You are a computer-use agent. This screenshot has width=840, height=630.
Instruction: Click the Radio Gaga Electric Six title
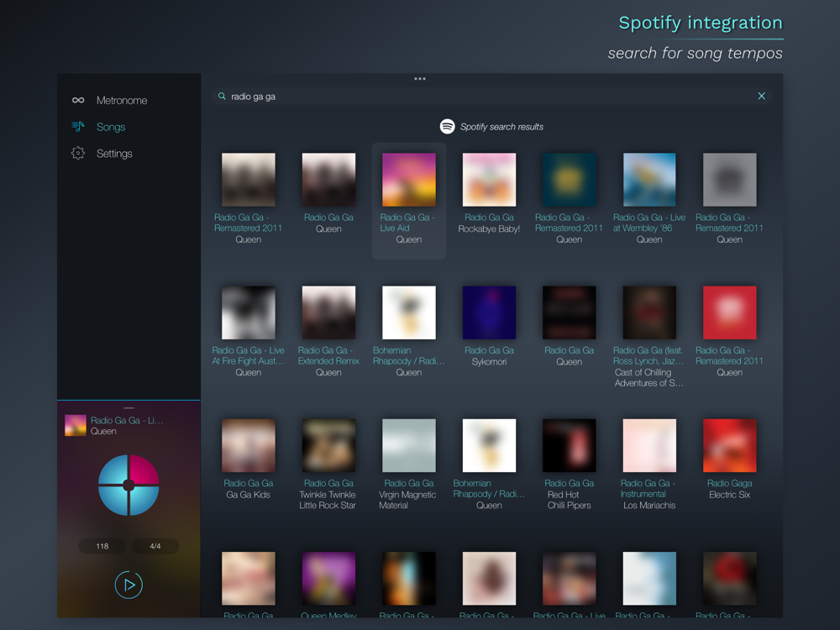click(730, 483)
